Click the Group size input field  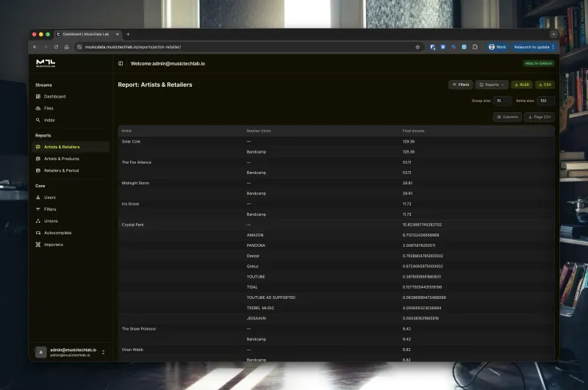point(503,101)
